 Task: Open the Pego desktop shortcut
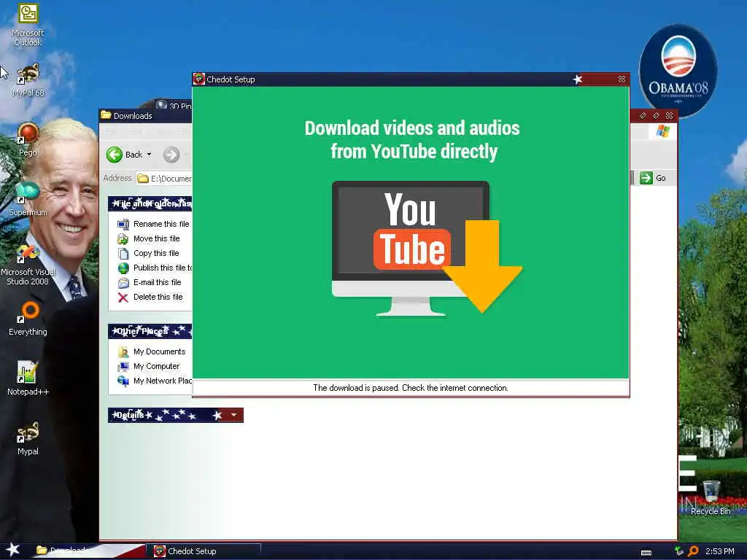click(x=28, y=139)
